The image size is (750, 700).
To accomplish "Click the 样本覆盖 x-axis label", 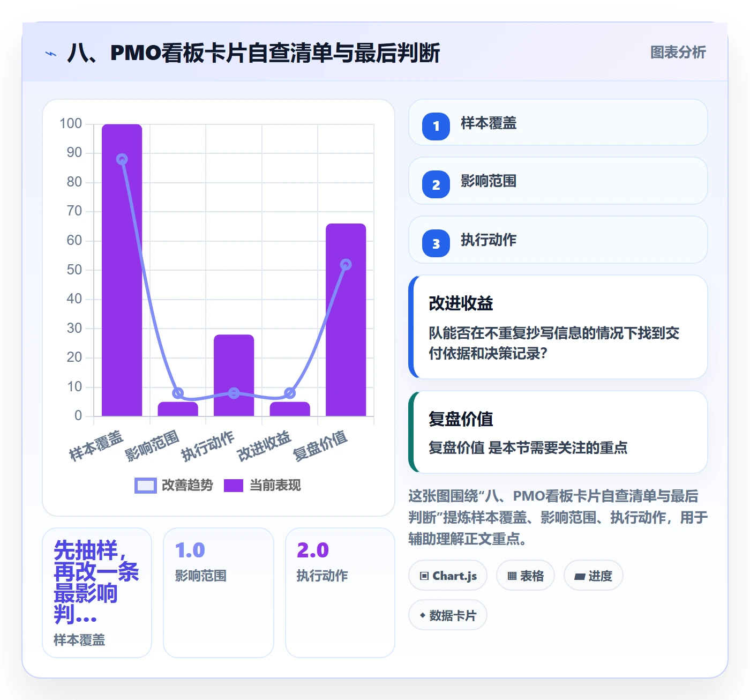I will [x=96, y=446].
